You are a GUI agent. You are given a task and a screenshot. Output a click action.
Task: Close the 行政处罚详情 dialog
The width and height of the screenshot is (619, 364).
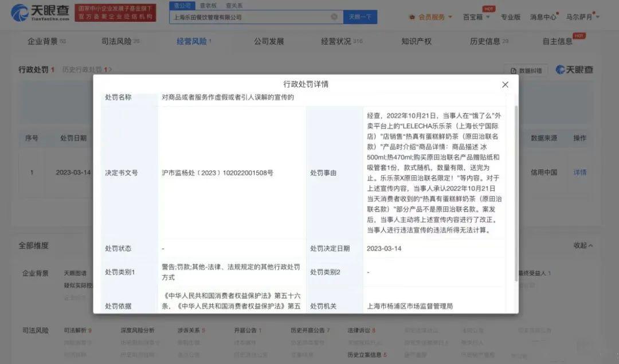(x=505, y=84)
